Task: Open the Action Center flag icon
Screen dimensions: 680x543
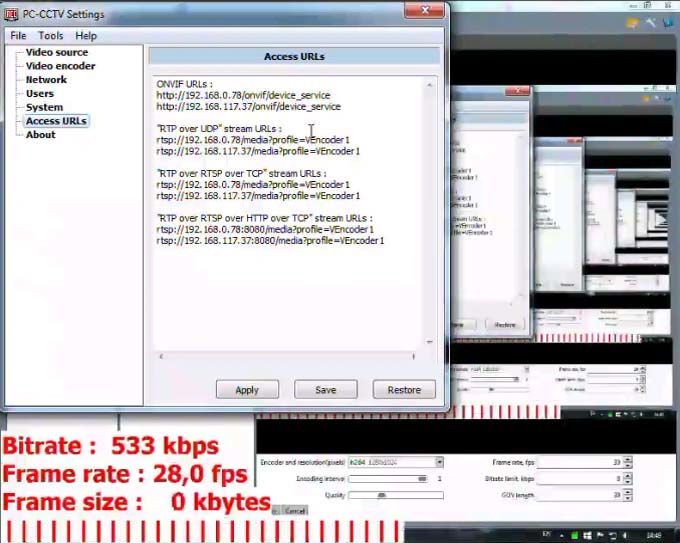Action: pyautogui.click(x=600, y=535)
